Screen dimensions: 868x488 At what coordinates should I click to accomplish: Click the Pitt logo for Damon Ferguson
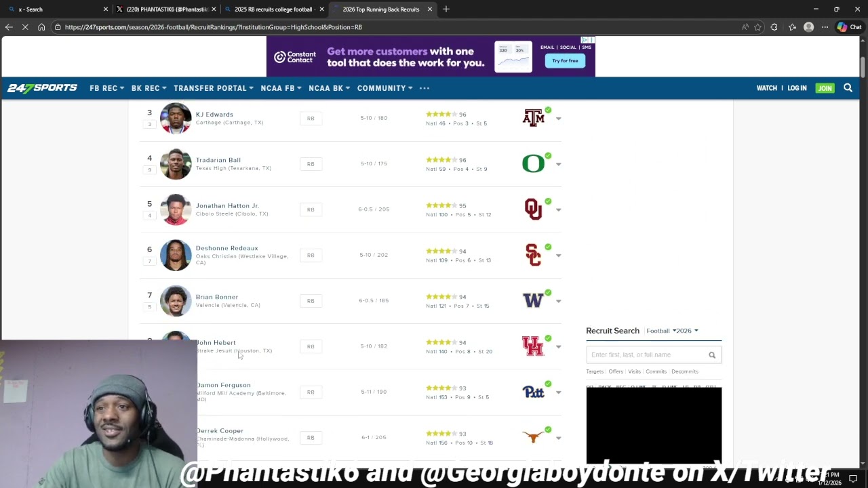click(534, 392)
